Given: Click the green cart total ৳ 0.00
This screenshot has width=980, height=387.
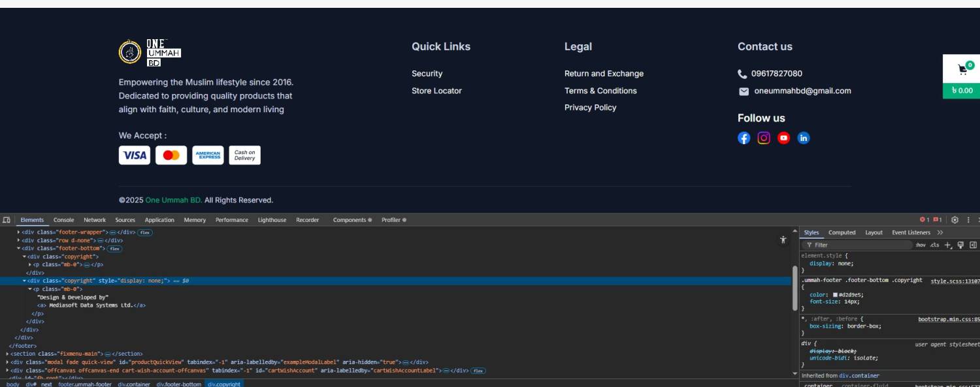Looking at the screenshot, I should click(x=962, y=91).
